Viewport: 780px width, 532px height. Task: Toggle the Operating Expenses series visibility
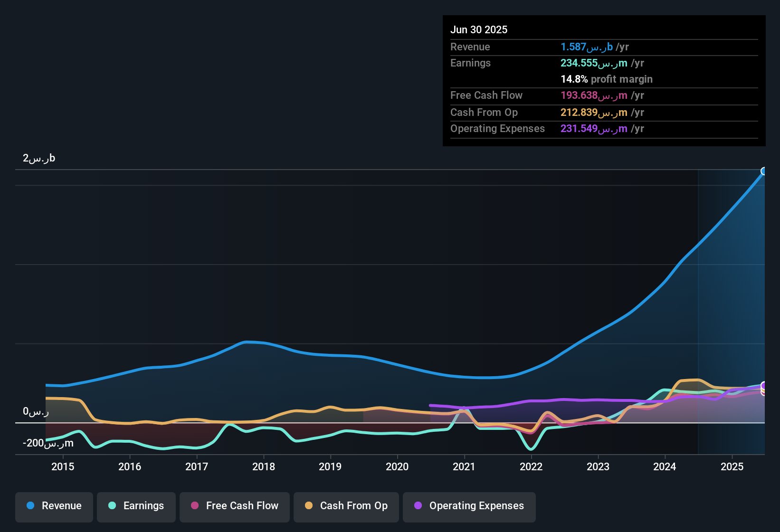coord(469,506)
